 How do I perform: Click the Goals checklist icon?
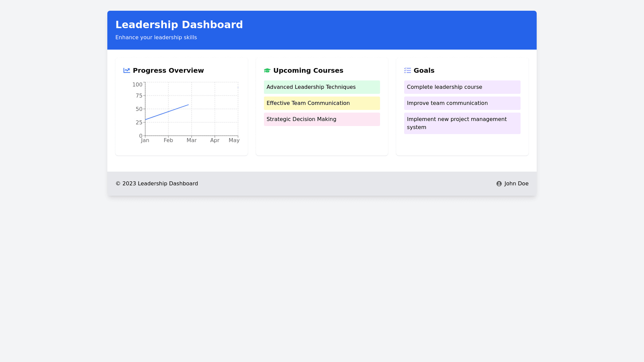coord(407,70)
